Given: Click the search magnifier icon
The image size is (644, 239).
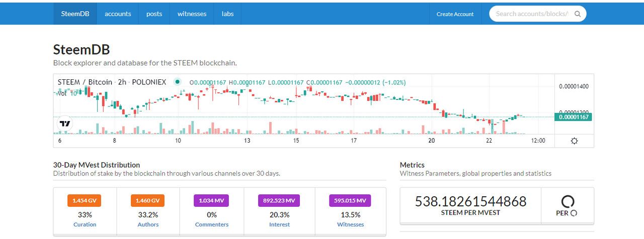Looking at the screenshot, I should (x=578, y=14).
